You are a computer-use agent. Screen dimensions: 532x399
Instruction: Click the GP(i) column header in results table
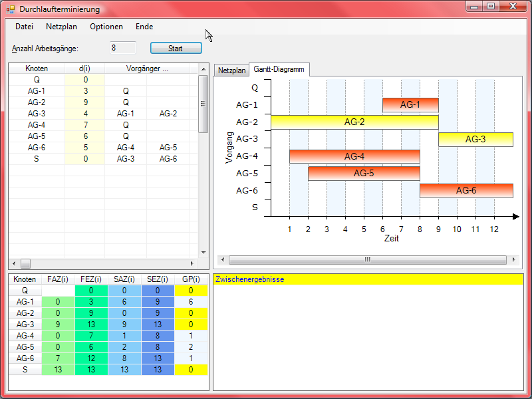point(191,279)
